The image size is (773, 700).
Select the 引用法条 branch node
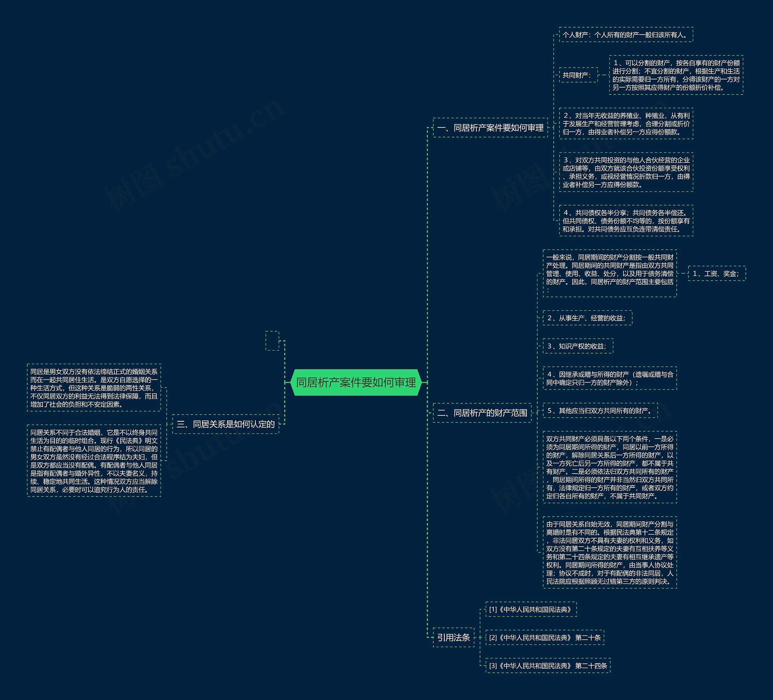pos(453,638)
